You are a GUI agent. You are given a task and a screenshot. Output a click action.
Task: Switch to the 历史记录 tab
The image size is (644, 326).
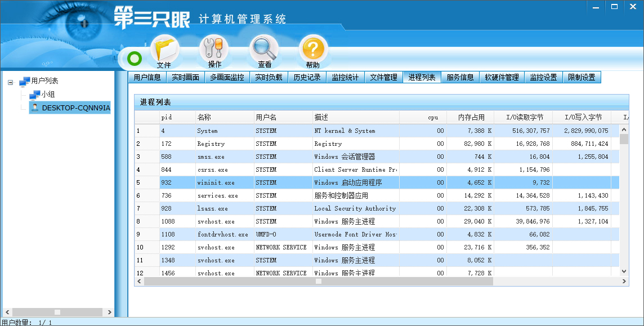click(x=307, y=77)
